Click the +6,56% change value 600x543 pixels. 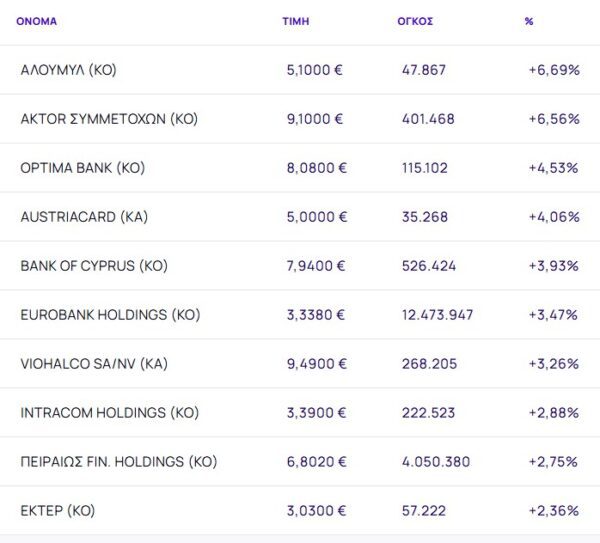point(553,119)
